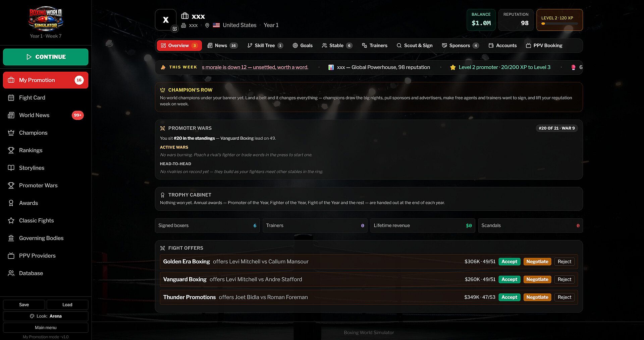Click the Trophy Cabinet ribbon icon
Screen dimensions: 644x340
(163, 195)
